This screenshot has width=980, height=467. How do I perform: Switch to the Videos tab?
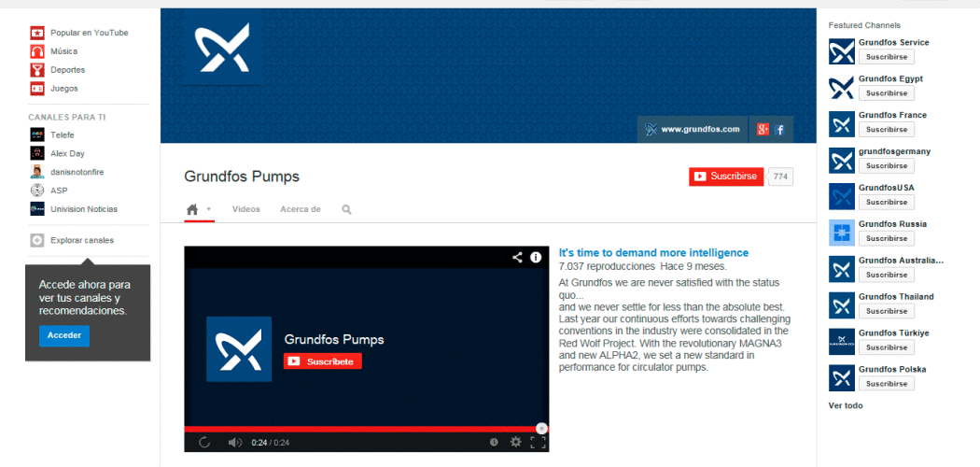(246, 209)
